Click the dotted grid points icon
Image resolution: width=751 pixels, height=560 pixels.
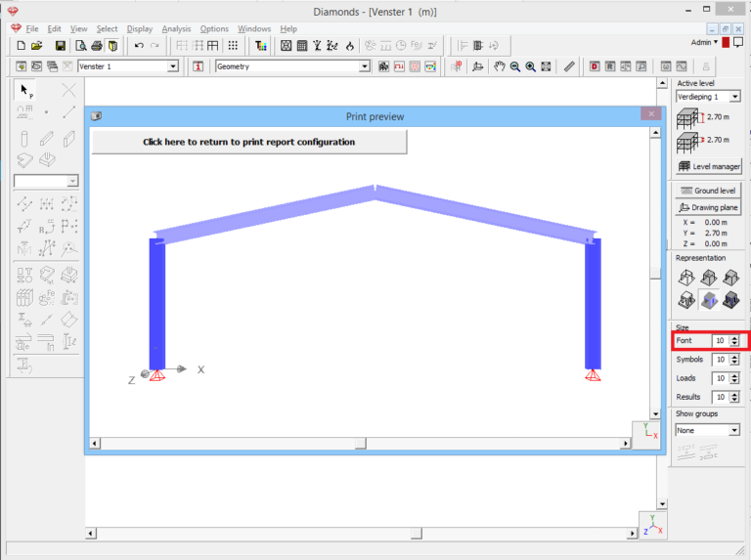coord(233,46)
